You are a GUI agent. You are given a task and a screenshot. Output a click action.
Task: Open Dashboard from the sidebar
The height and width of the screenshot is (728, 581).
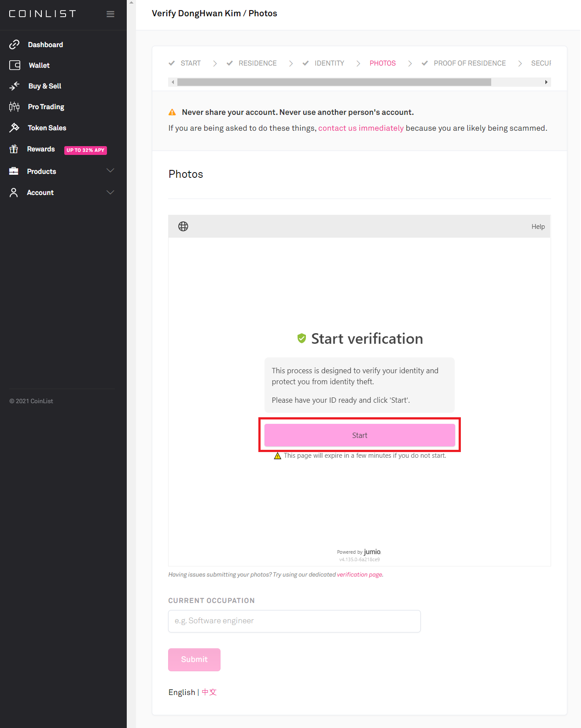(45, 44)
